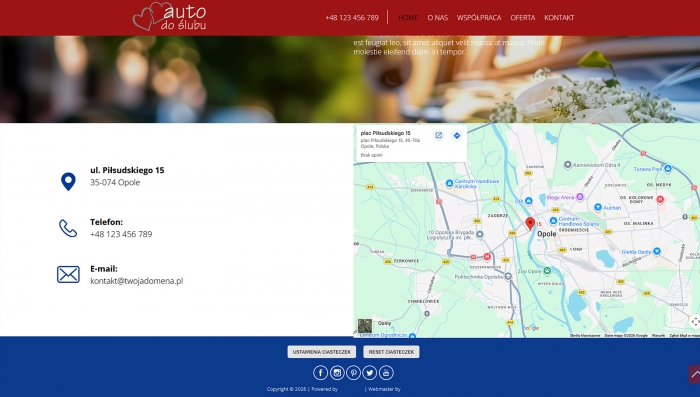Click the '35-074 Opole' postal code text
This screenshot has width=700, height=397.
click(115, 182)
